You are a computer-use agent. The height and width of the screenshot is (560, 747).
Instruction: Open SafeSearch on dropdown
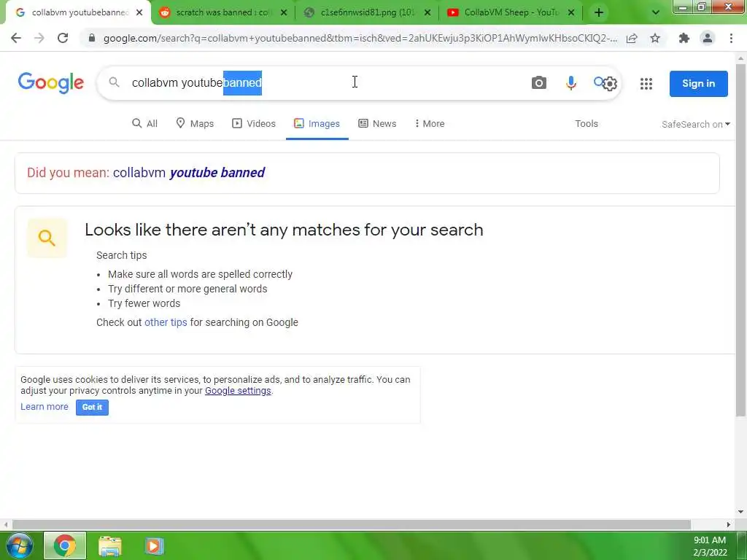pyautogui.click(x=695, y=124)
